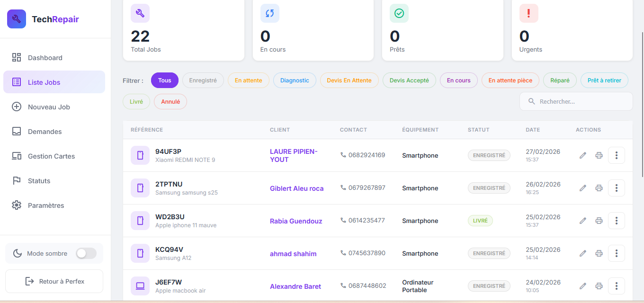
Task: Click the edit pencil for job 94UF3P
Action: (583, 155)
